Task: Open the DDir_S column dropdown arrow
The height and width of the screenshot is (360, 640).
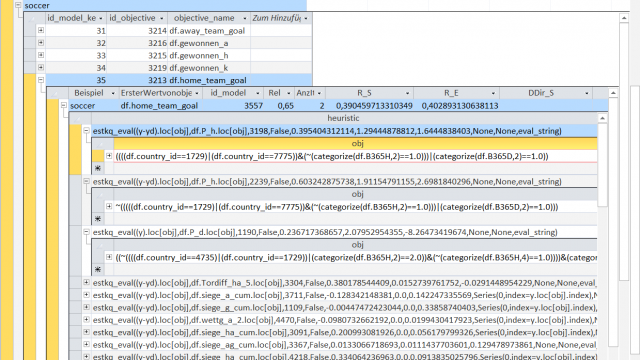Action: (x=587, y=93)
